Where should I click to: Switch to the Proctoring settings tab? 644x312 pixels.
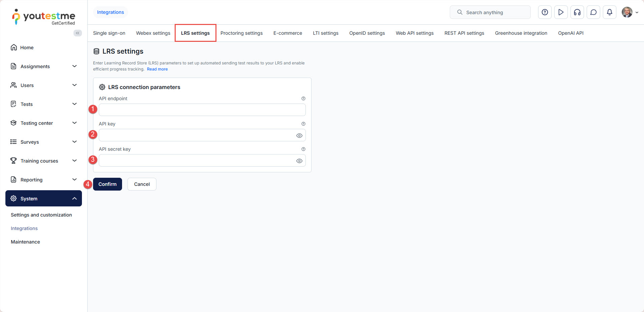241,33
